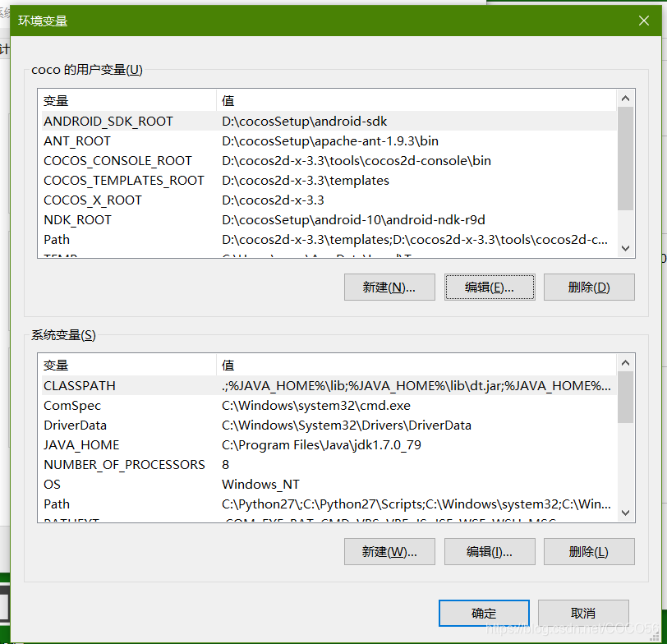Viewport: 667px width, 644px height.
Task: Select the DriverData system variable
Action: click(x=329, y=425)
